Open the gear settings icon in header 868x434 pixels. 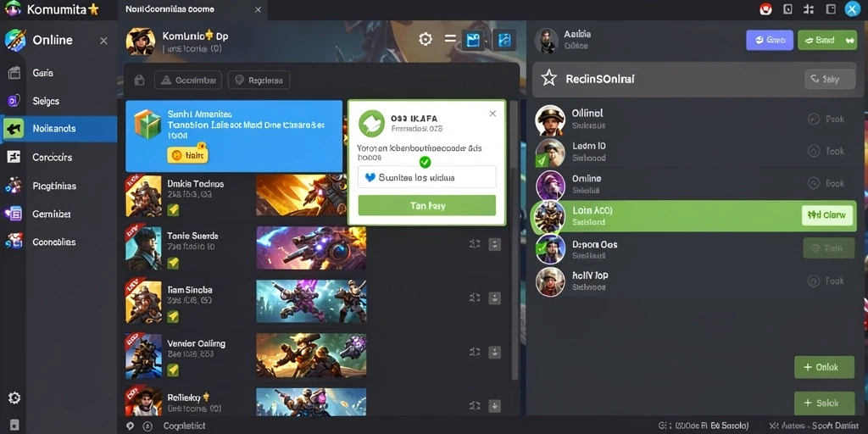point(426,39)
